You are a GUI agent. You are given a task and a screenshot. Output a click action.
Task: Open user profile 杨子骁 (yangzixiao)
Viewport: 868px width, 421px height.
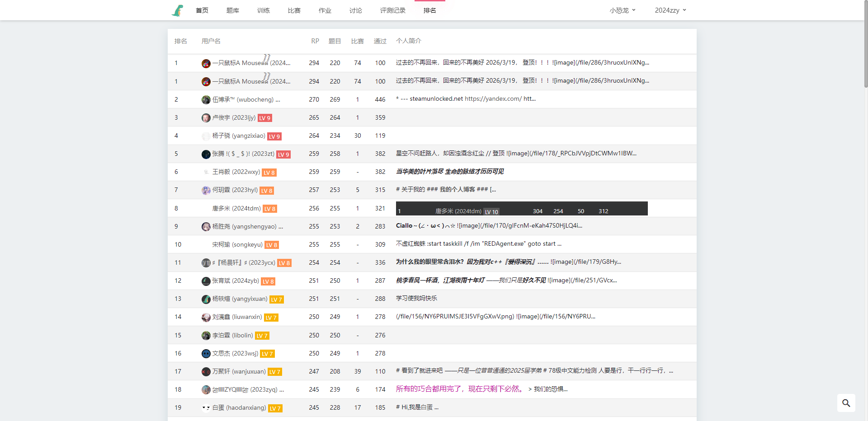(x=239, y=136)
